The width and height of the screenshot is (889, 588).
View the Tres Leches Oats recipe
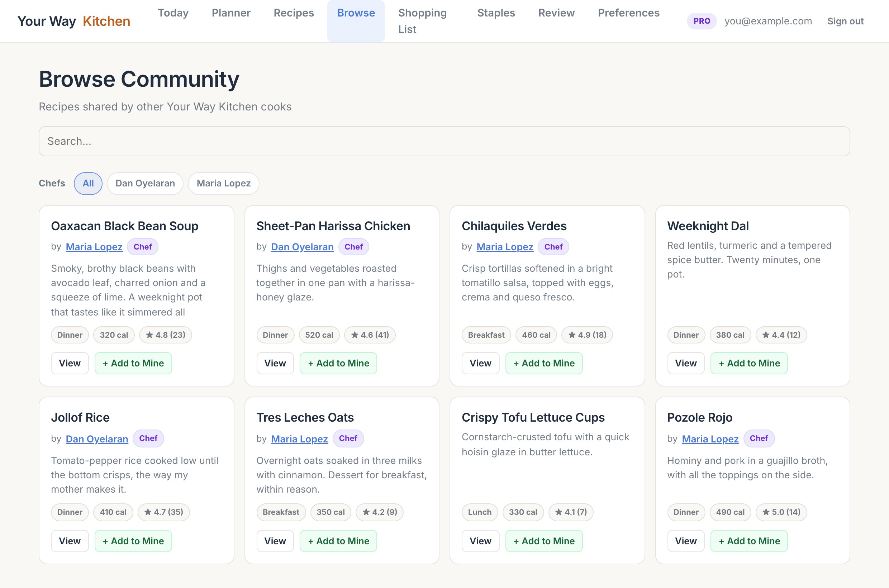[275, 541]
